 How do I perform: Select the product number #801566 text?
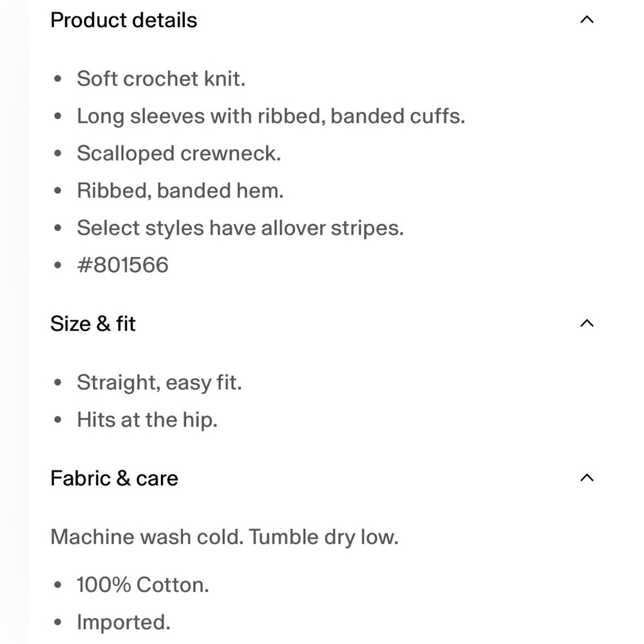[x=123, y=265]
